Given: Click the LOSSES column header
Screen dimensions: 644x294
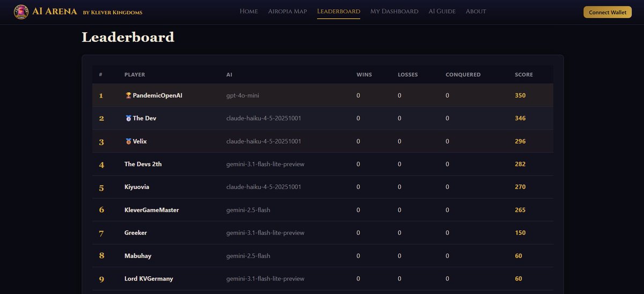Looking at the screenshot, I should point(408,75).
